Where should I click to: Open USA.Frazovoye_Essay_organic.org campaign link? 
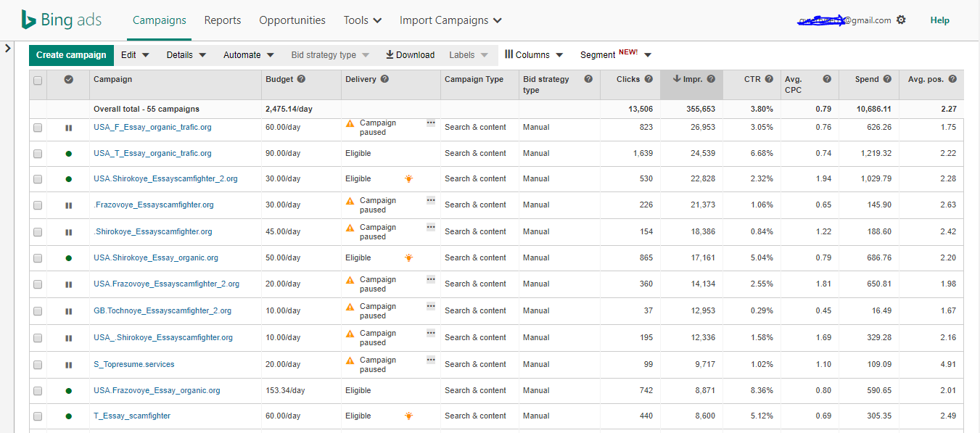pyautogui.click(x=157, y=390)
